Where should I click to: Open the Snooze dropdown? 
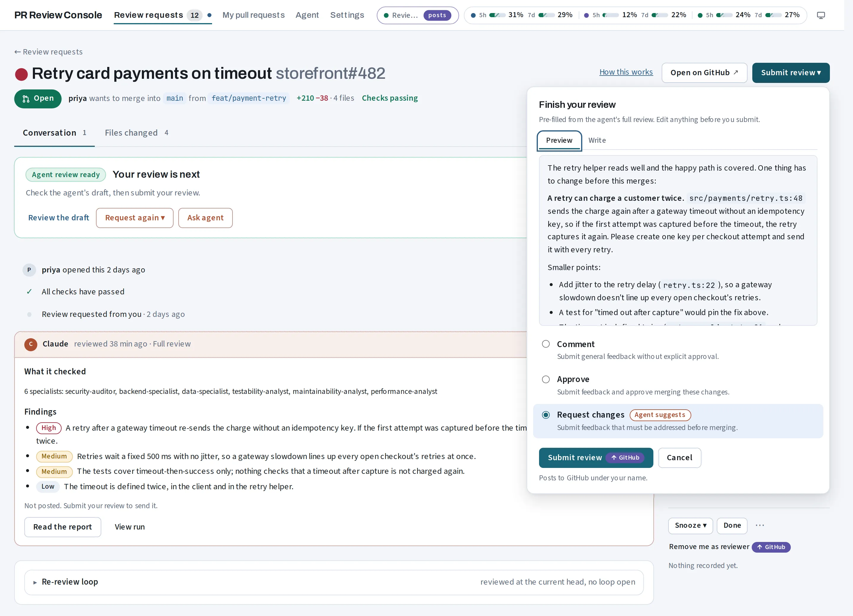tap(690, 525)
